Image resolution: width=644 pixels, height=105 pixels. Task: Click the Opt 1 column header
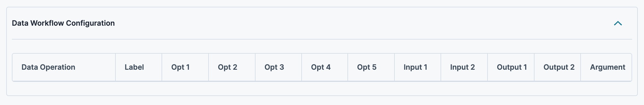point(185,67)
